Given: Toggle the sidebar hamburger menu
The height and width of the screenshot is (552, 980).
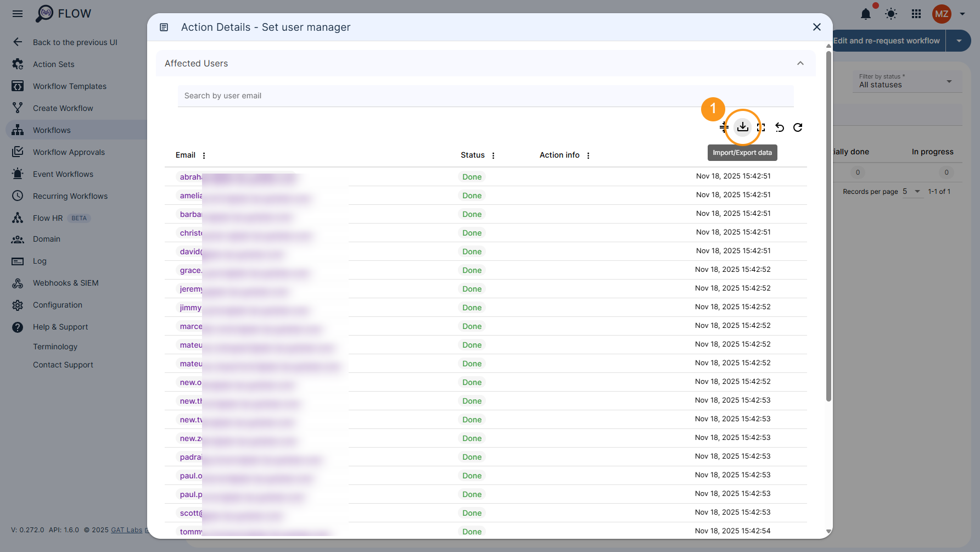Looking at the screenshot, I should click(x=17, y=14).
